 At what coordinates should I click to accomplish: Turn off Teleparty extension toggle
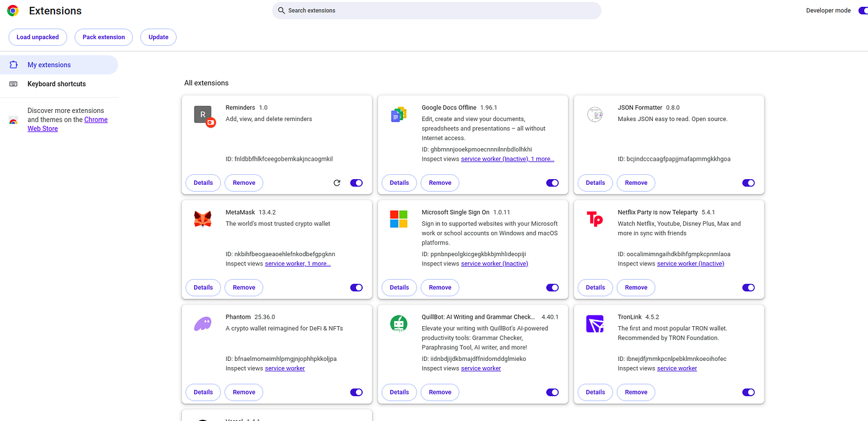748,288
